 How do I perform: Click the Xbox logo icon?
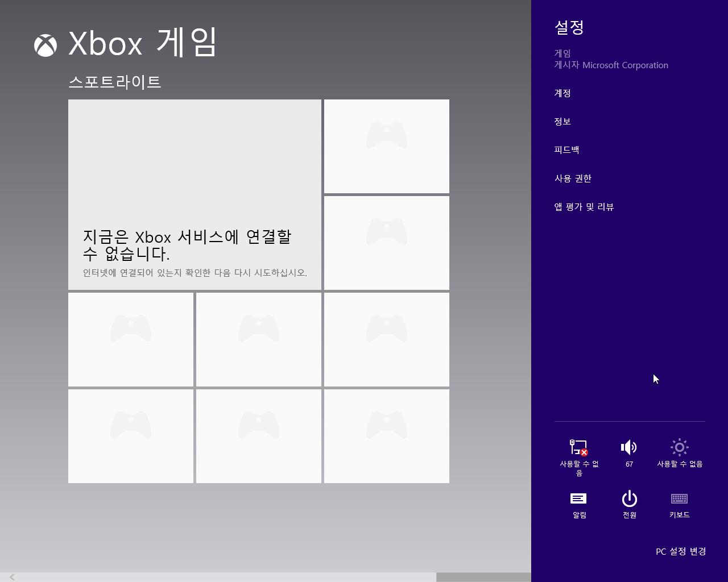coord(45,45)
